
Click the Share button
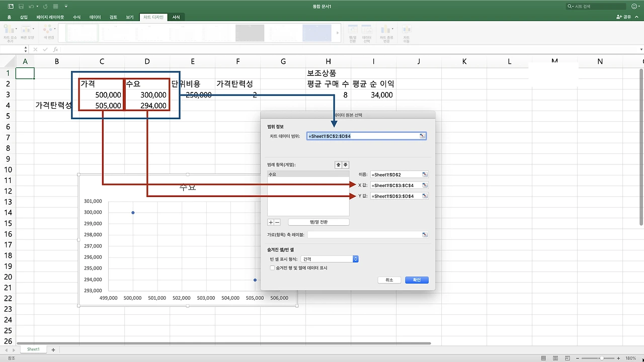click(624, 17)
